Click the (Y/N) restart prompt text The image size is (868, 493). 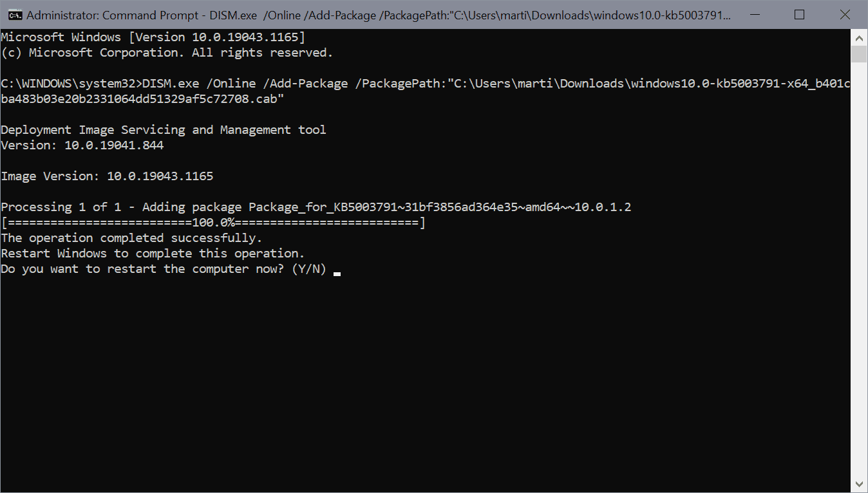click(x=309, y=269)
